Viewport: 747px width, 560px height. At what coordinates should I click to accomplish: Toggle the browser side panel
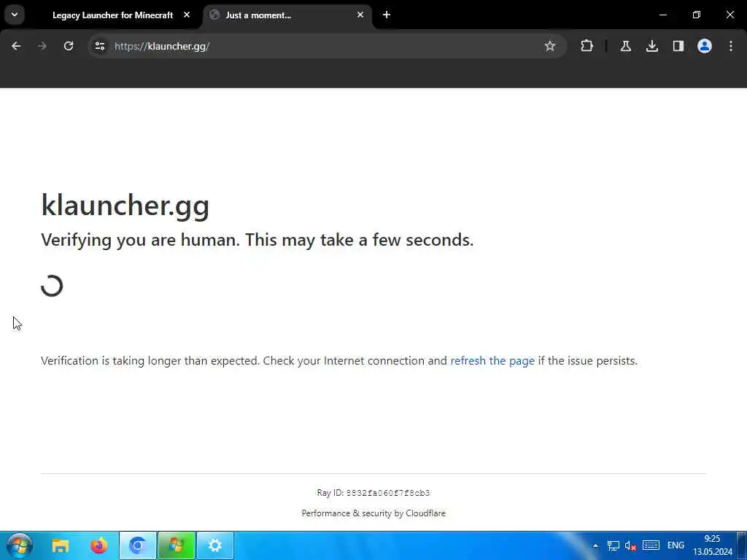678,46
